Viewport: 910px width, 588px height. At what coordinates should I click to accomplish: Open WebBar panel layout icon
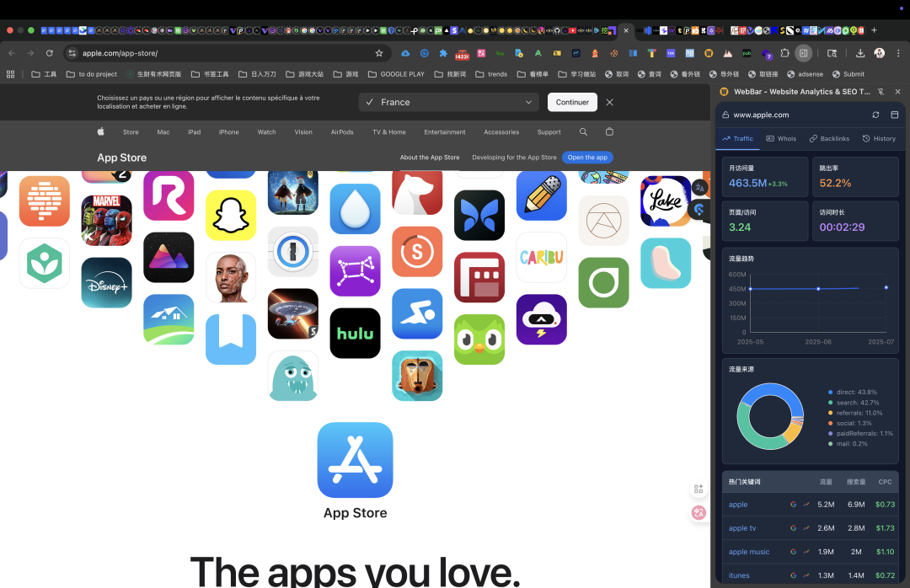pos(894,115)
